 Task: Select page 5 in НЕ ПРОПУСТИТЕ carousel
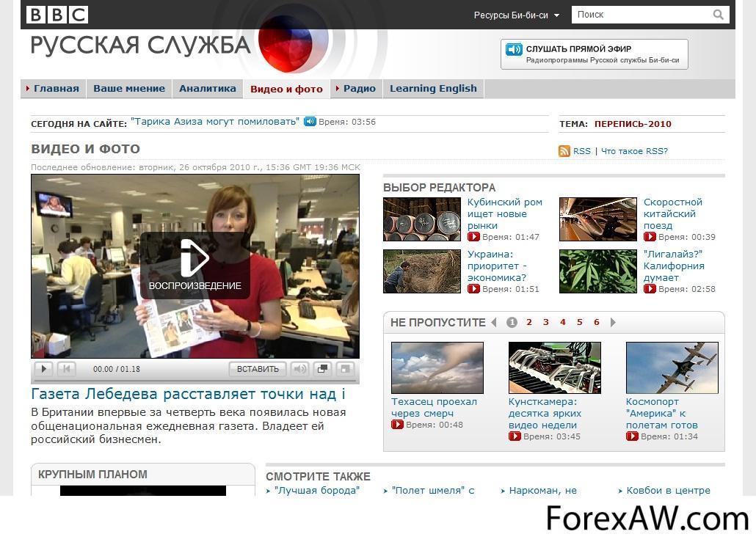pyautogui.click(x=580, y=322)
